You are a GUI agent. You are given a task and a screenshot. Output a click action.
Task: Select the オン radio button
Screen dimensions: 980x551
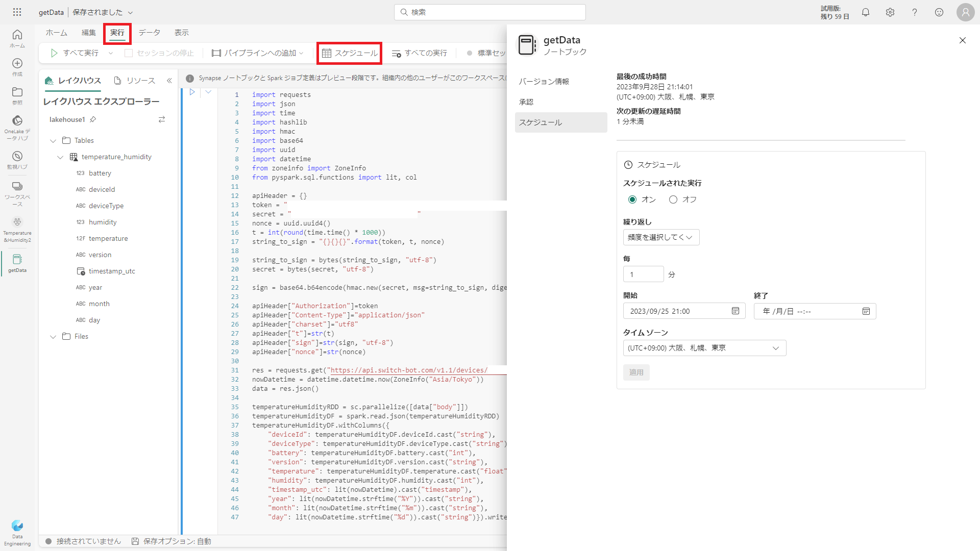coord(632,199)
